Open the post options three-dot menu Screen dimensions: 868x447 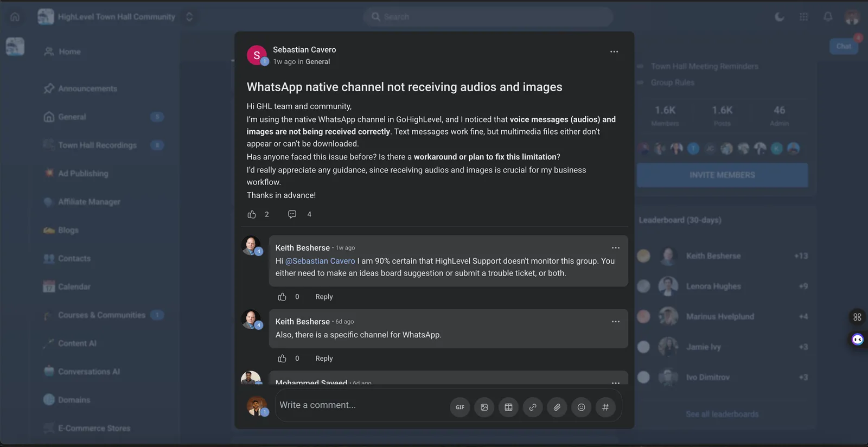(x=614, y=52)
